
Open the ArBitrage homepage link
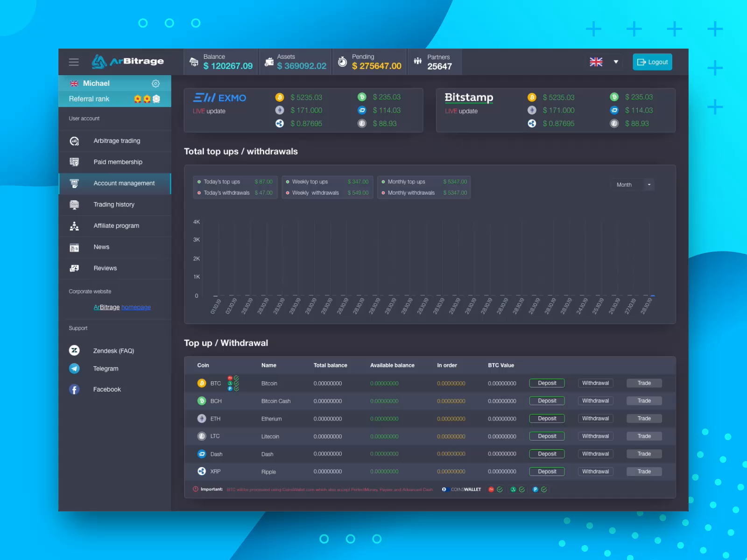(x=122, y=307)
